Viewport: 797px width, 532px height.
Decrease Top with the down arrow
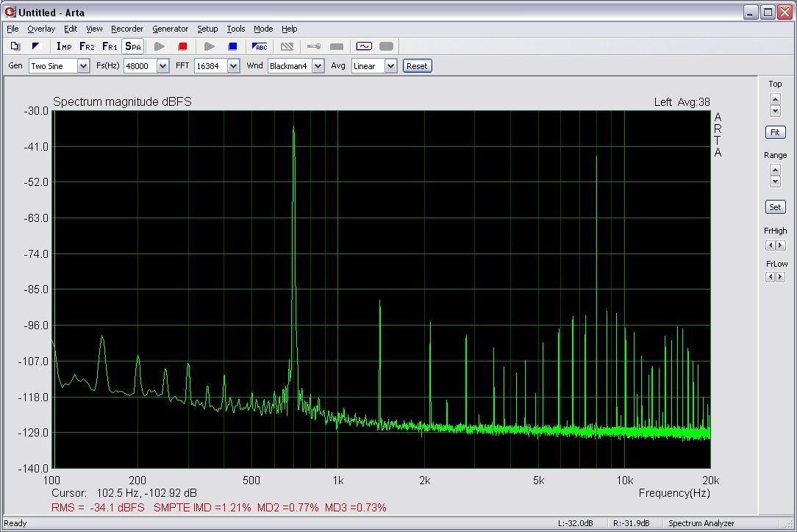[775, 111]
